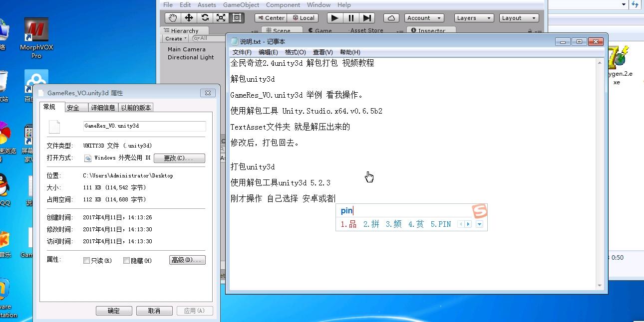The width and height of the screenshot is (644, 322).
Task: Open the Layers dropdown in Unity
Action: (474, 18)
